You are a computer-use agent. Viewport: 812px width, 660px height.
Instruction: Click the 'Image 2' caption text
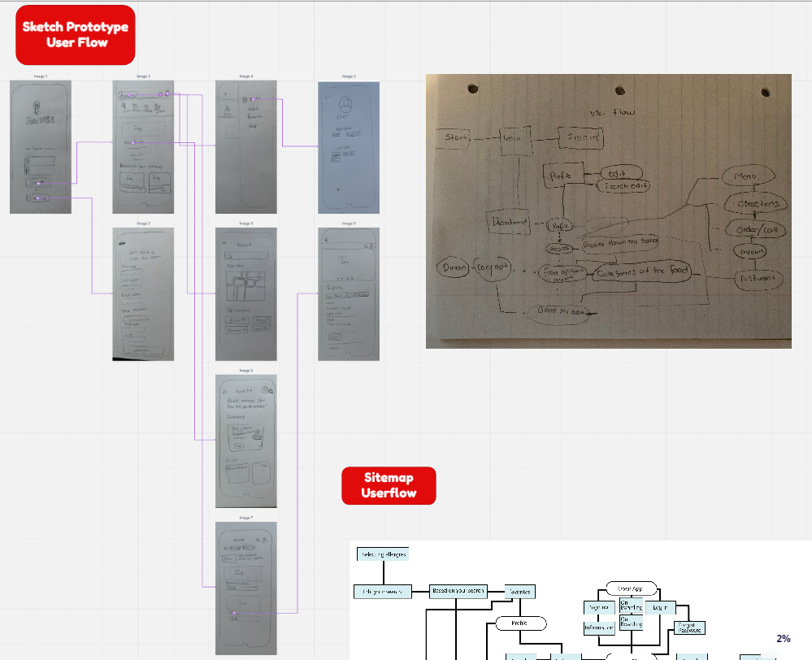pos(143,224)
